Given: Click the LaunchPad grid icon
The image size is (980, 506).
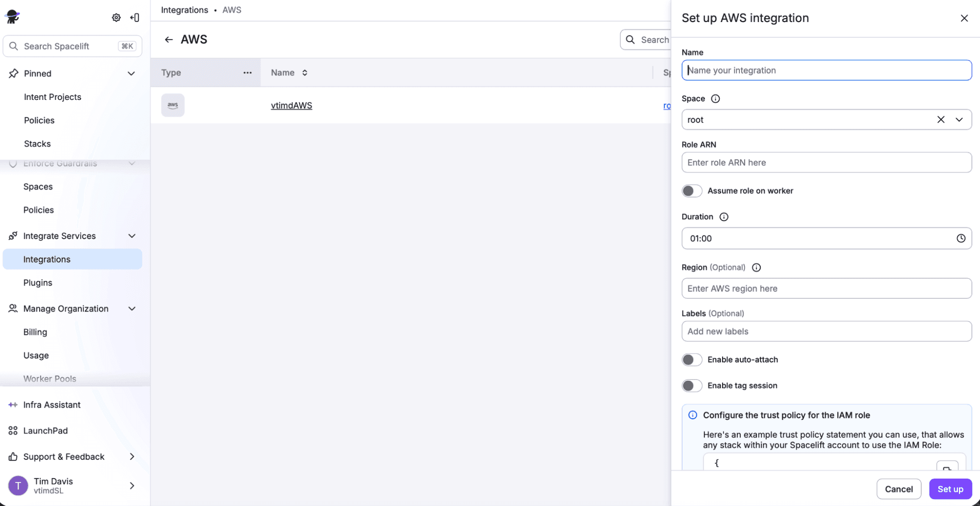Looking at the screenshot, I should point(13,431).
